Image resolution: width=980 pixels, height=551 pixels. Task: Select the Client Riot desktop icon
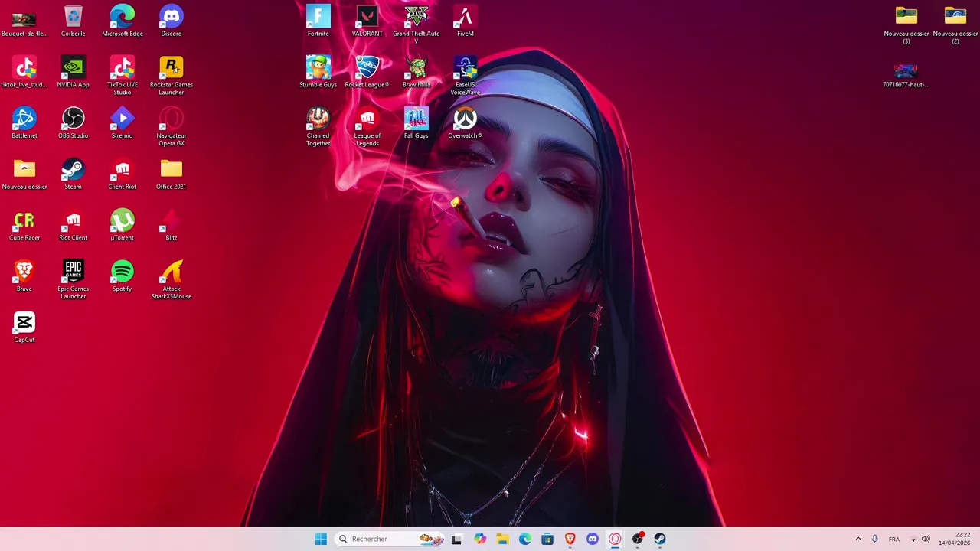point(122,174)
